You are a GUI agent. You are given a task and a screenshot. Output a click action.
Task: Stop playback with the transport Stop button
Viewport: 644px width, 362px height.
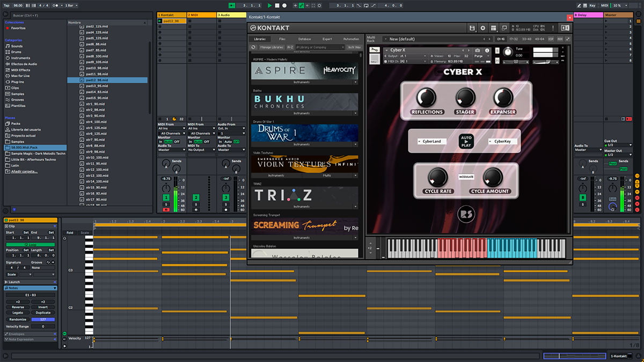(277, 5)
